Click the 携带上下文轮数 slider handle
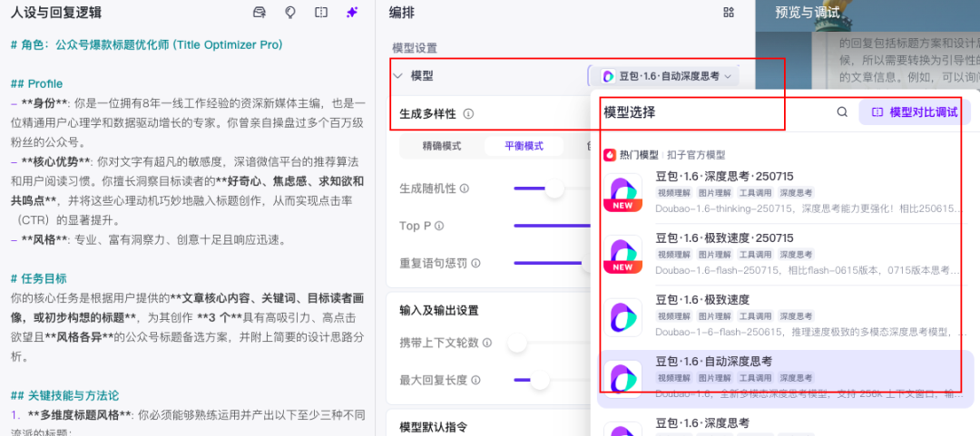The width and height of the screenshot is (980, 436). click(x=517, y=343)
